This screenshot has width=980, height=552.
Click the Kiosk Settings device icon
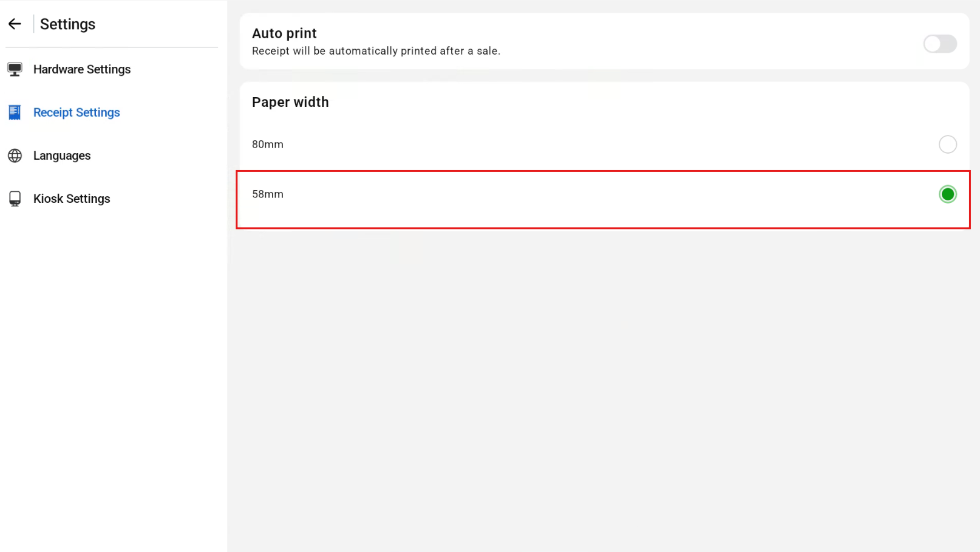pyautogui.click(x=15, y=199)
